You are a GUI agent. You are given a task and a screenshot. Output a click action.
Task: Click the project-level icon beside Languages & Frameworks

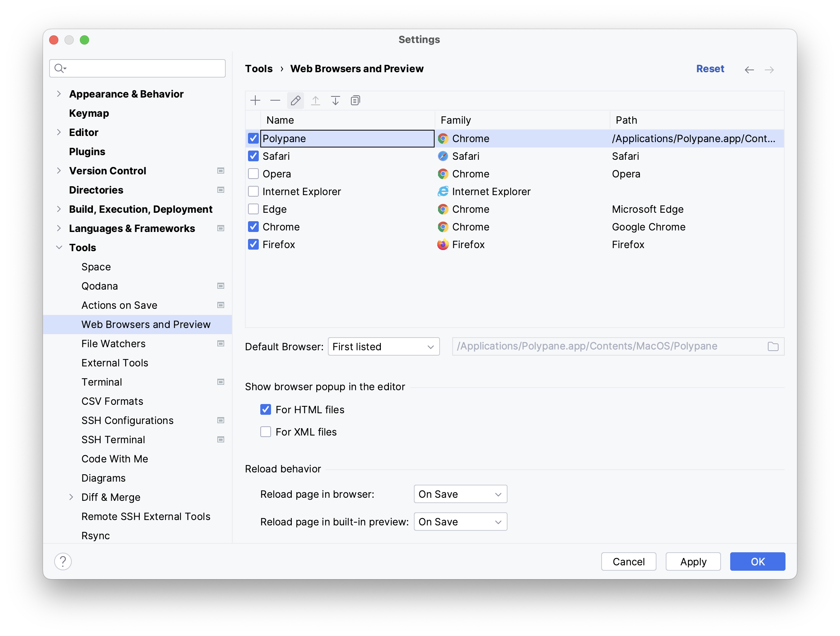pos(221,228)
